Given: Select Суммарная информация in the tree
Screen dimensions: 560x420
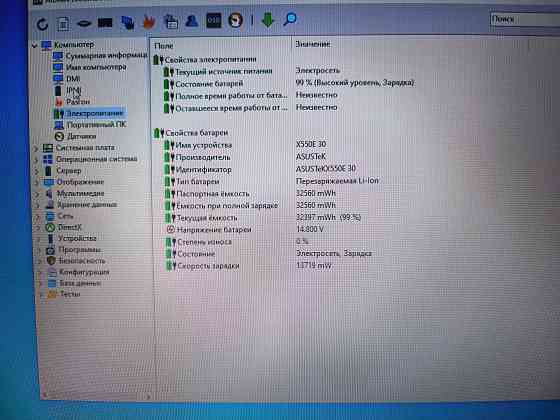Looking at the screenshot, I should click(x=100, y=55).
